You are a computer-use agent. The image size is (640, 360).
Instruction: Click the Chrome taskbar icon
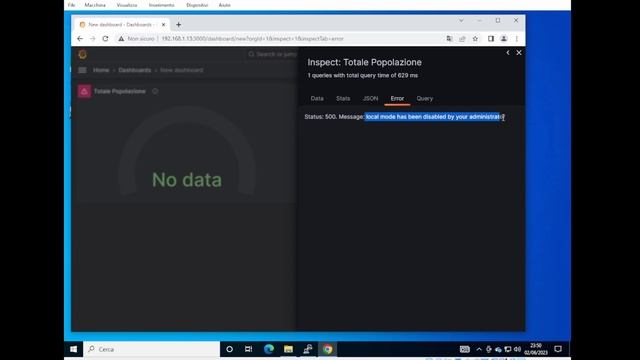click(327, 349)
